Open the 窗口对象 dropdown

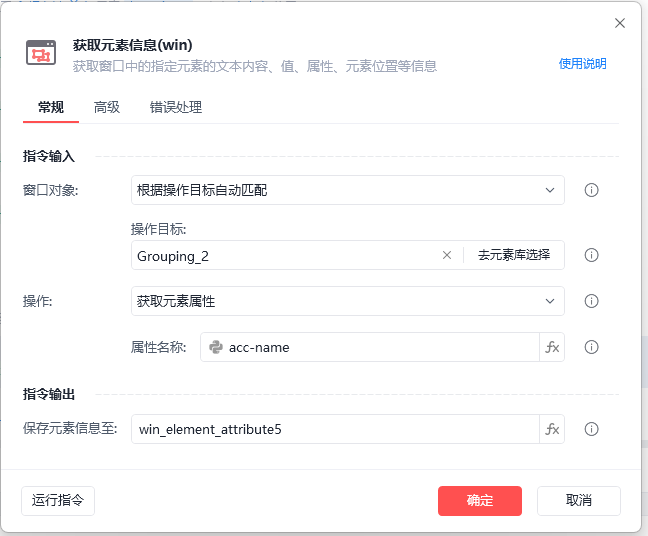[347, 190]
